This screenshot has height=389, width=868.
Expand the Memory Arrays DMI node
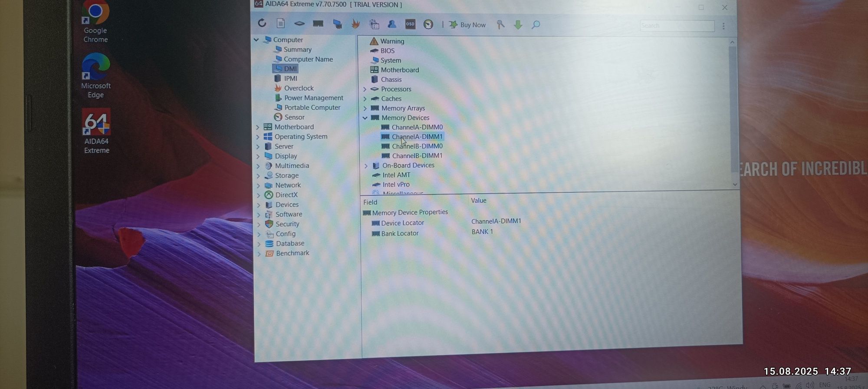coord(365,108)
